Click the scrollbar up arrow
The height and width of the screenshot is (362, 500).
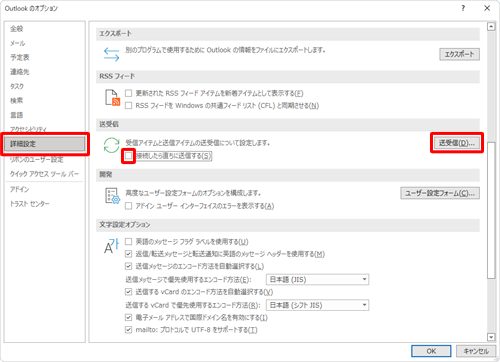(491, 27)
